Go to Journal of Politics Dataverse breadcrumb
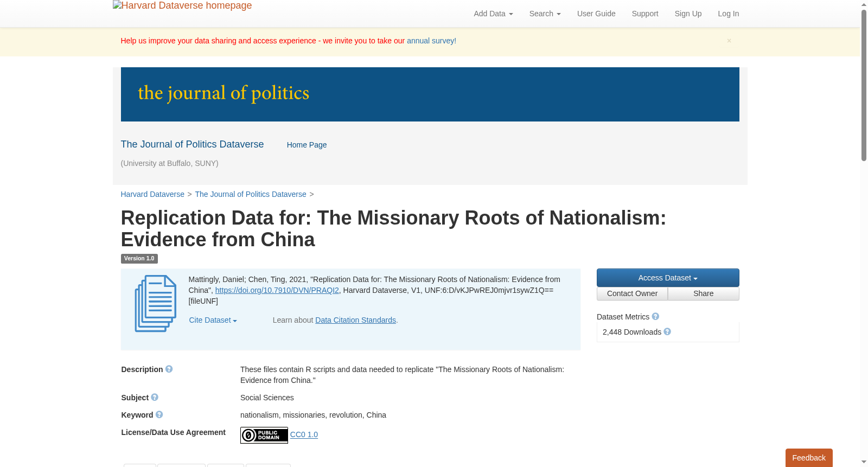This screenshot has height=467, width=868. coord(251,194)
